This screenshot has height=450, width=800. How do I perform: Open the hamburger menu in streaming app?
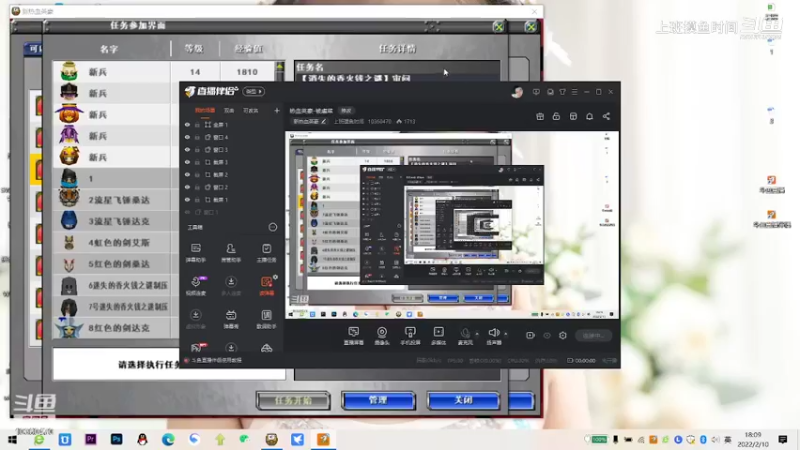(574, 92)
